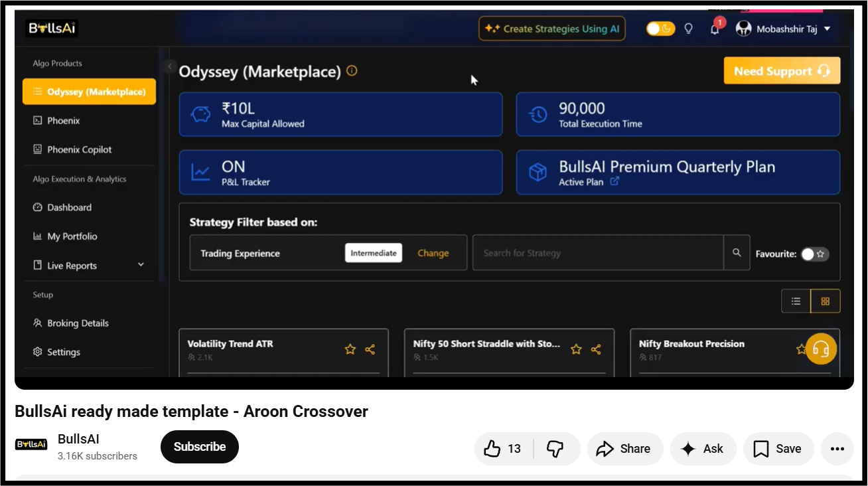
Task: Click the Nifty 50 Short Straddle strategy title
Action: [x=486, y=344]
